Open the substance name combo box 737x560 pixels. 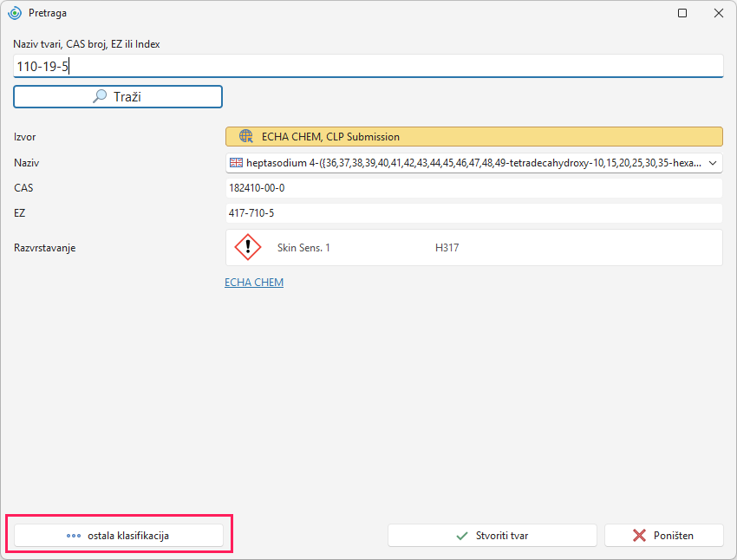pyautogui.click(x=473, y=163)
